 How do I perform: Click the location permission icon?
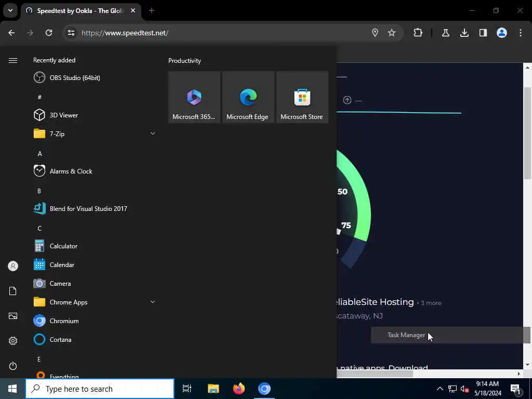(x=375, y=33)
